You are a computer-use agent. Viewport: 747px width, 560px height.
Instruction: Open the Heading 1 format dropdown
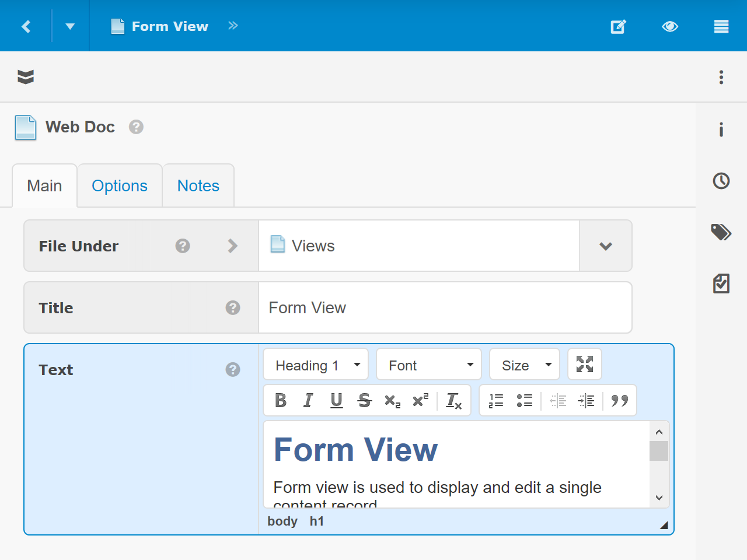coord(316,365)
